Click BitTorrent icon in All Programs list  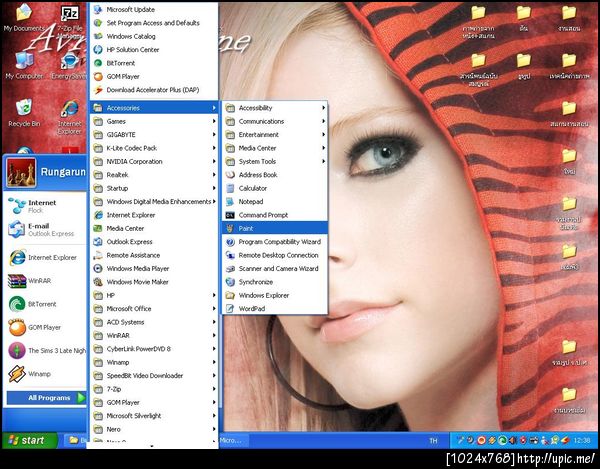click(x=98, y=63)
